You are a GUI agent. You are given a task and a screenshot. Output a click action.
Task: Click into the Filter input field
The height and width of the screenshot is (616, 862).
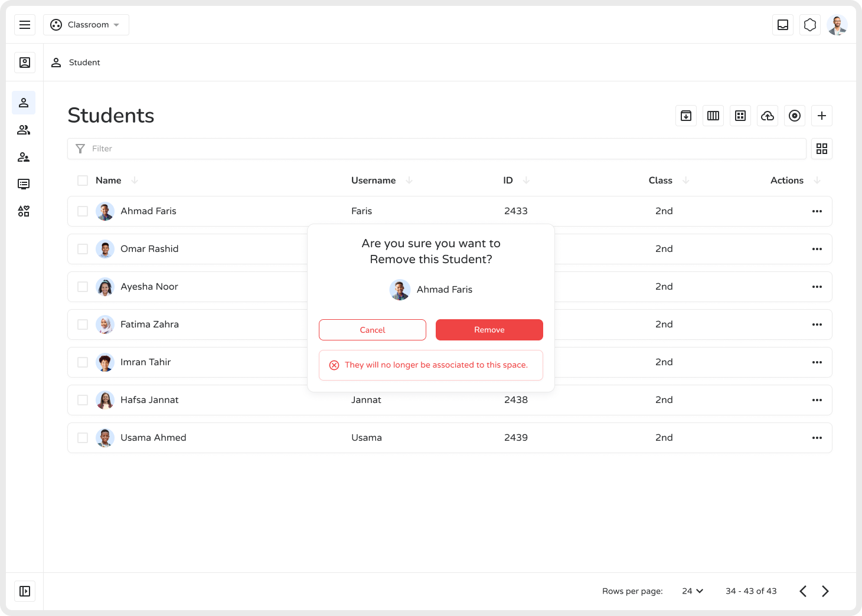click(437, 149)
